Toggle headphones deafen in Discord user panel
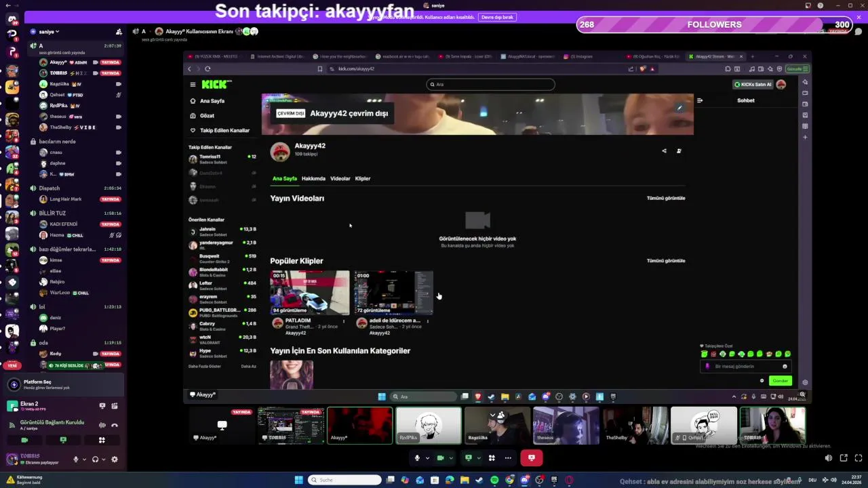Screen dimensions: 868x488 96,460
